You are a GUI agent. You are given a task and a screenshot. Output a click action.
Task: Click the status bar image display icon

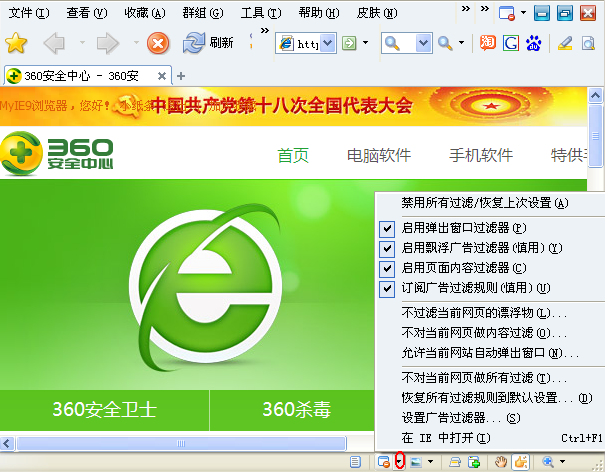tap(416, 462)
